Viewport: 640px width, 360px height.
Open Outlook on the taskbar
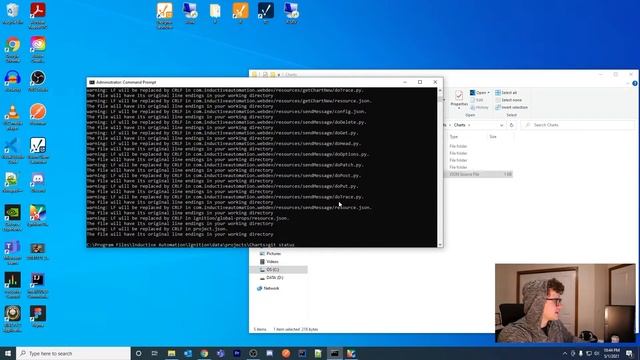tap(188, 353)
